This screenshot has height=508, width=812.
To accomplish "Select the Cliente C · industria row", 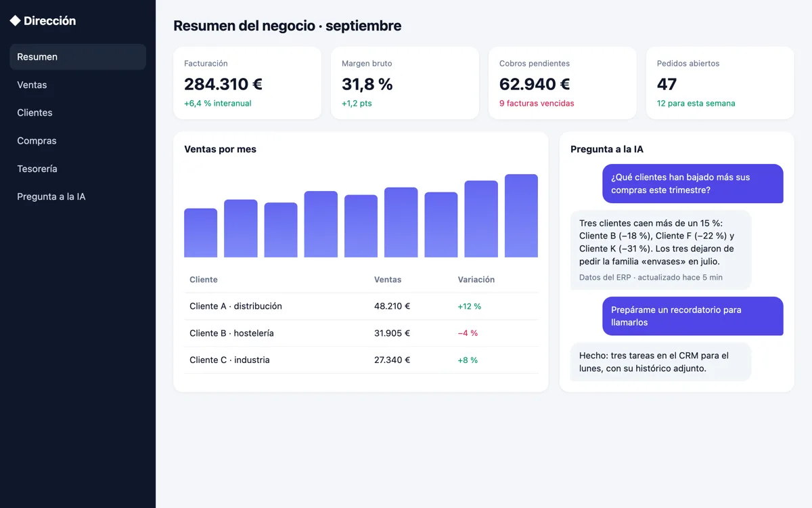I will point(361,360).
